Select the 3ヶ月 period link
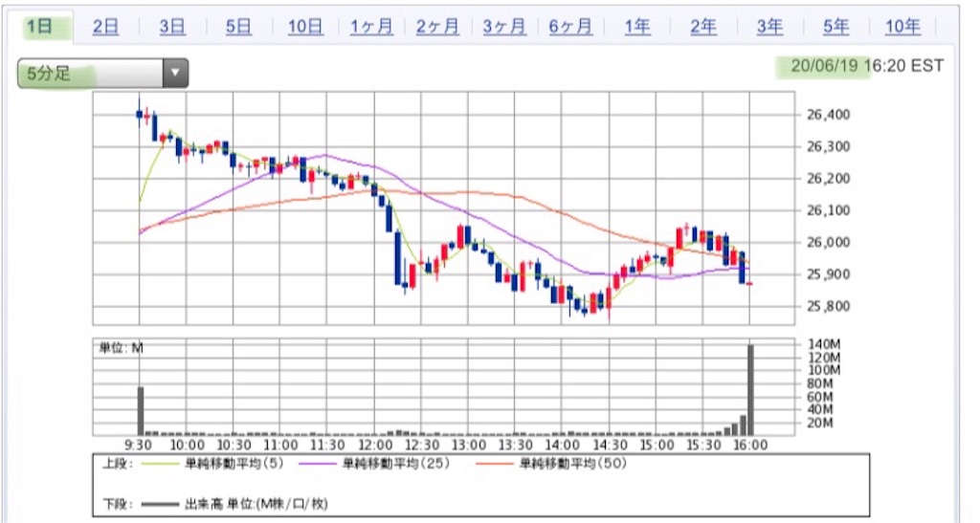This screenshot has height=523, width=980. tap(503, 27)
